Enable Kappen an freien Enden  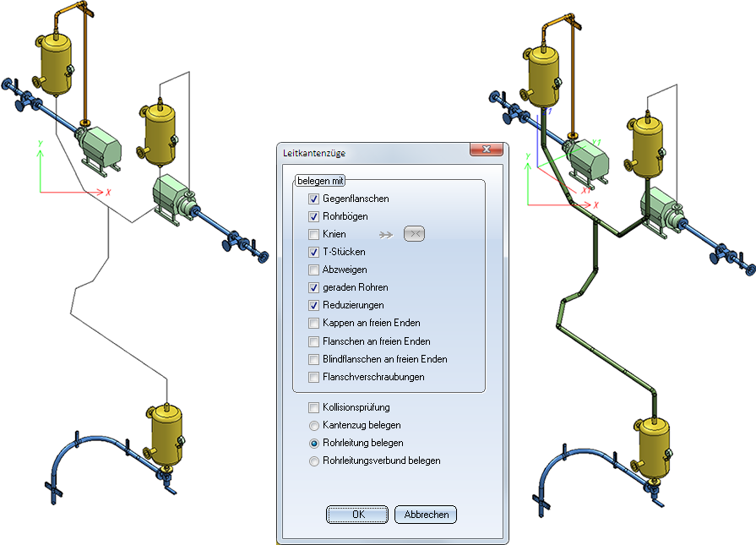(x=314, y=323)
